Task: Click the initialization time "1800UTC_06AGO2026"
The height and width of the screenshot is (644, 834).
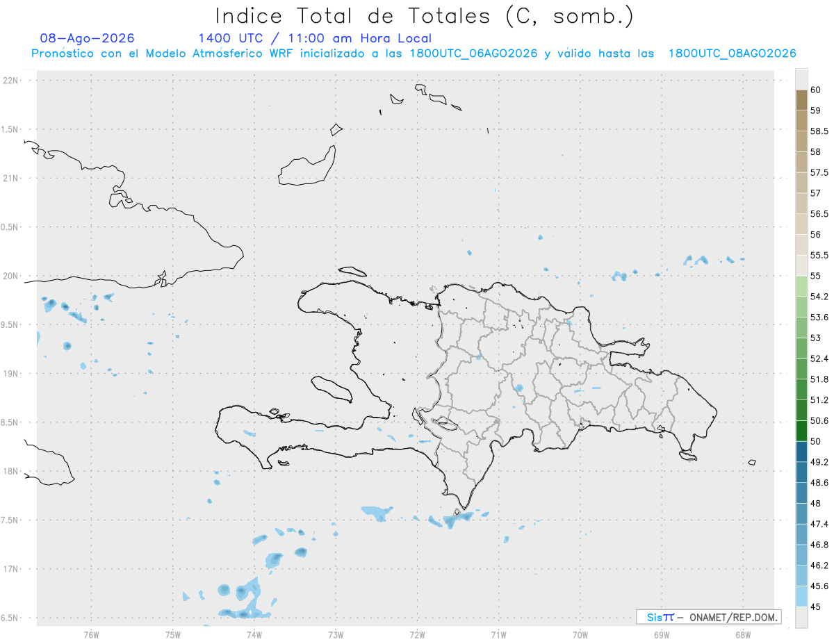Action: coord(473,53)
